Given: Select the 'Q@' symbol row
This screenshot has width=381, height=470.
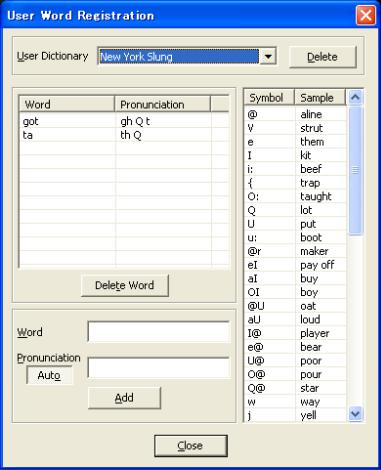Looking at the screenshot, I should [295, 388].
